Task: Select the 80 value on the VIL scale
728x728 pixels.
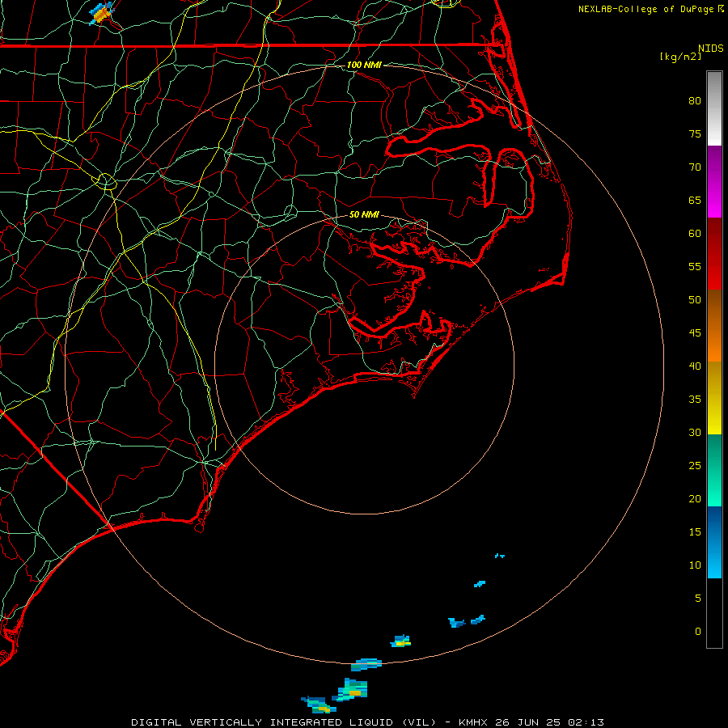Action: point(695,101)
